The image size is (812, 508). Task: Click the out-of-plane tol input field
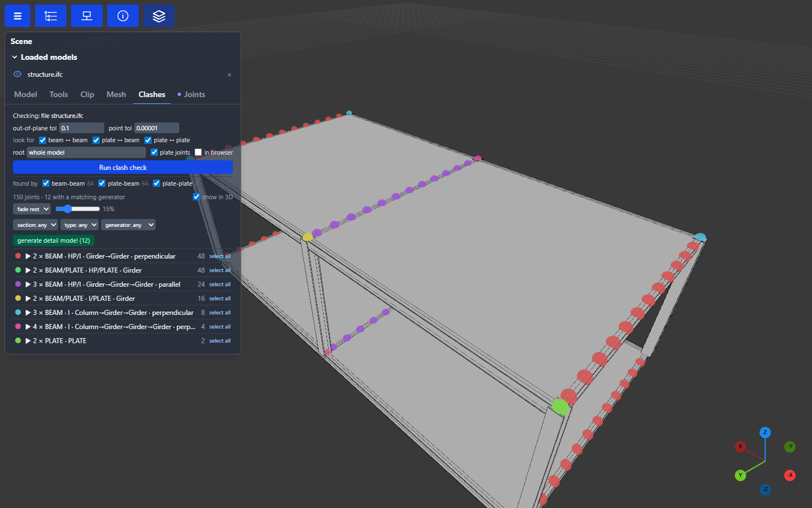pyautogui.click(x=82, y=128)
